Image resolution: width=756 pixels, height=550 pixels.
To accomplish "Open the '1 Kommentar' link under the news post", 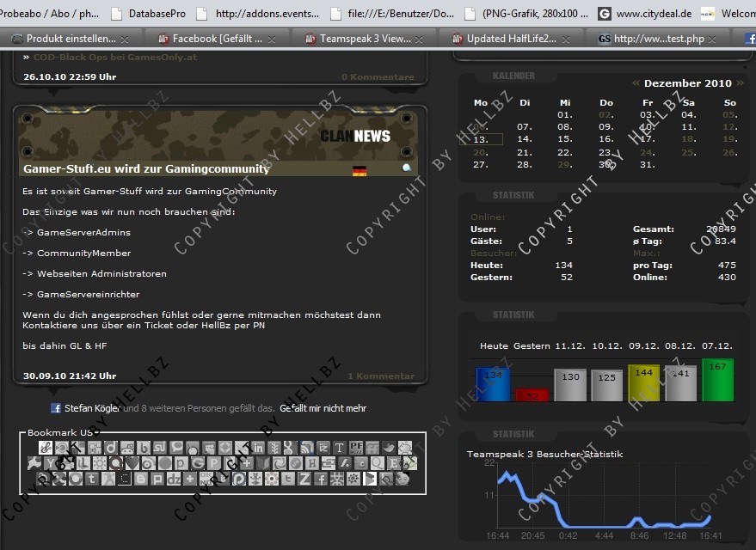I will [x=380, y=376].
